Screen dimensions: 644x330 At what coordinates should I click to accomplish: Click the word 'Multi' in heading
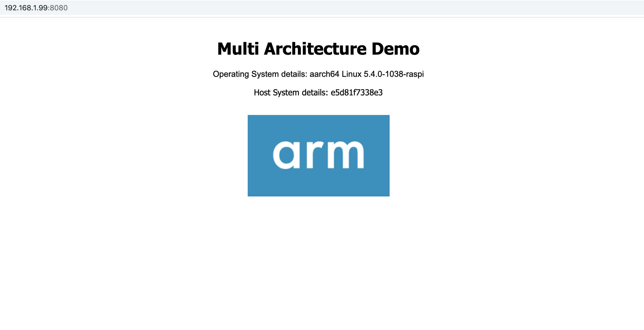tap(238, 49)
